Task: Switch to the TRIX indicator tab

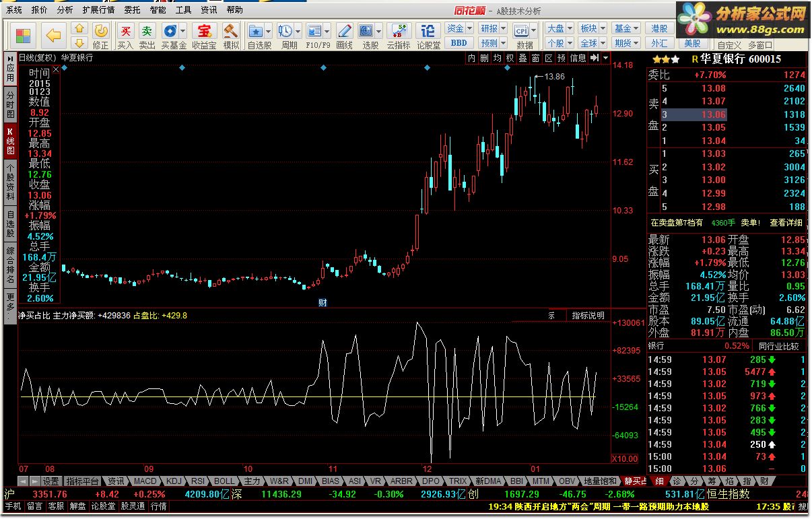Action: pos(458,481)
